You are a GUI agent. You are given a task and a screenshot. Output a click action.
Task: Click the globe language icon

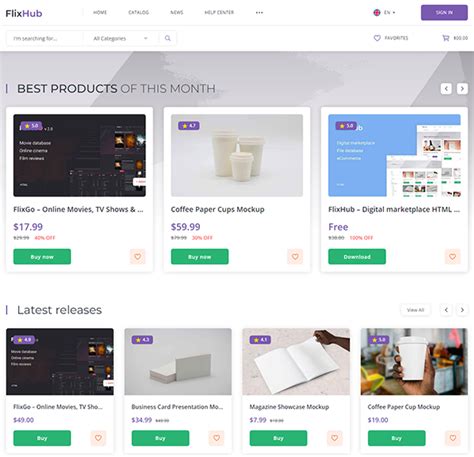coord(377,13)
